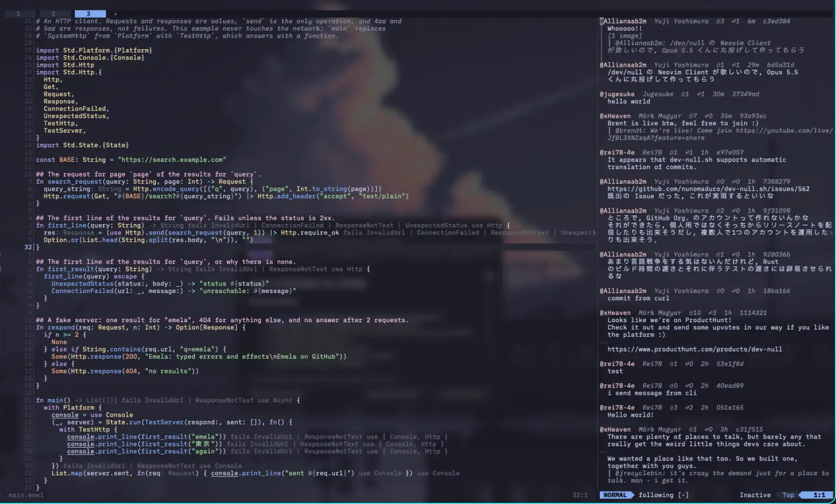
Task: Click the 'following [-]' buffer name
Action: click(x=664, y=495)
